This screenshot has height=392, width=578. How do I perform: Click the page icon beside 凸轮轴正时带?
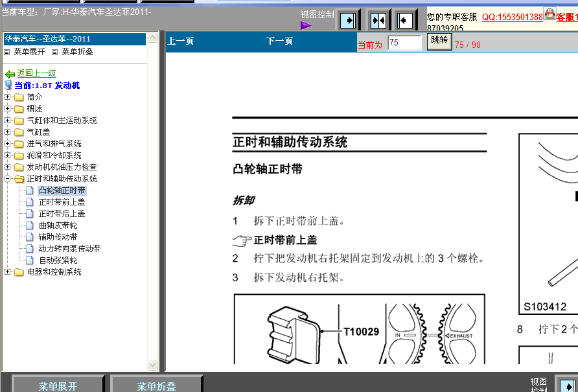[x=30, y=190]
